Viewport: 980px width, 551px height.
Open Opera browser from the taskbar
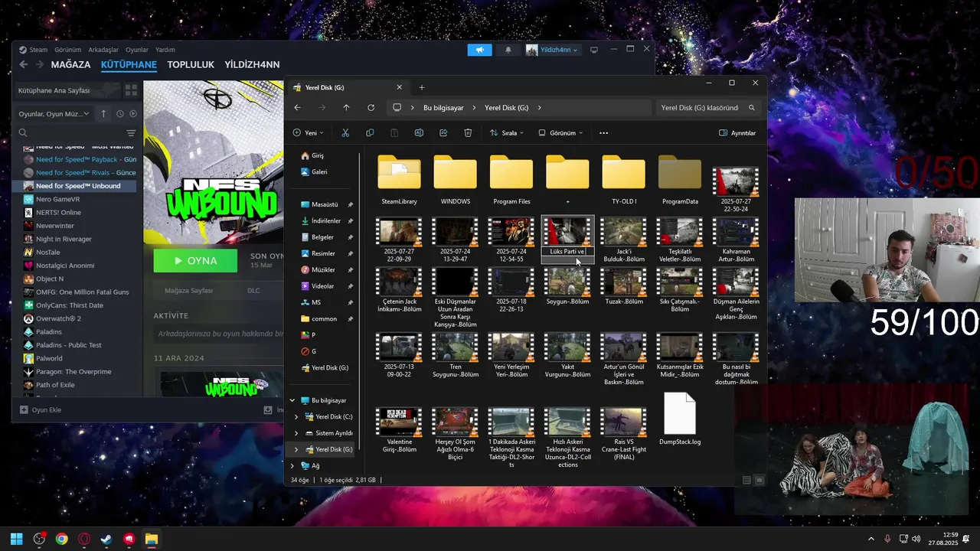click(x=84, y=539)
